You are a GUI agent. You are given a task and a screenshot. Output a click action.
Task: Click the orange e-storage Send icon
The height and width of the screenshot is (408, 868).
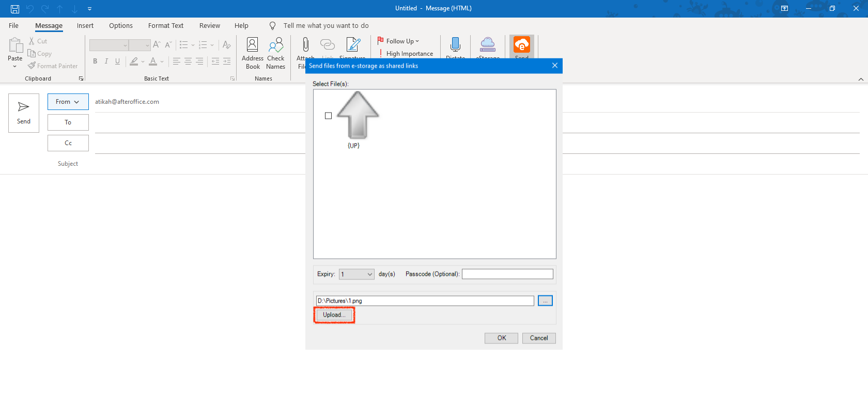pyautogui.click(x=521, y=45)
